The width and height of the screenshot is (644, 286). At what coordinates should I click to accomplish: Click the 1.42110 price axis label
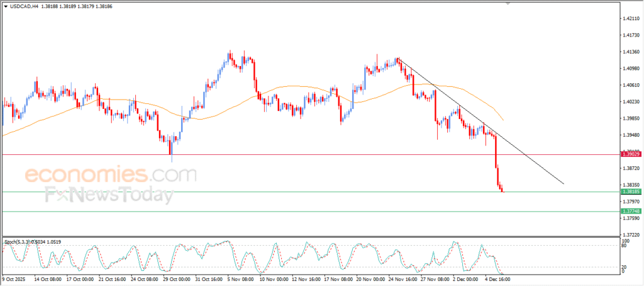pyautogui.click(x=630, y=19)
